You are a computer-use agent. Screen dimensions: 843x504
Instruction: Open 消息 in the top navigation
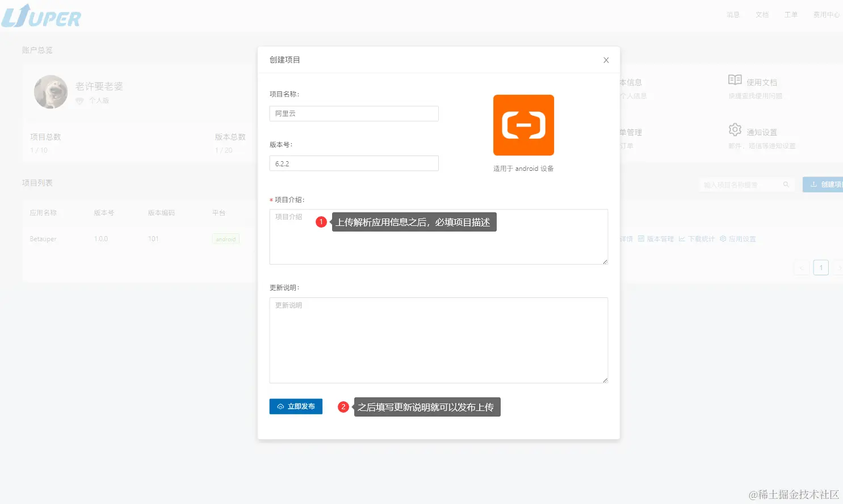[x=733, y=15]
